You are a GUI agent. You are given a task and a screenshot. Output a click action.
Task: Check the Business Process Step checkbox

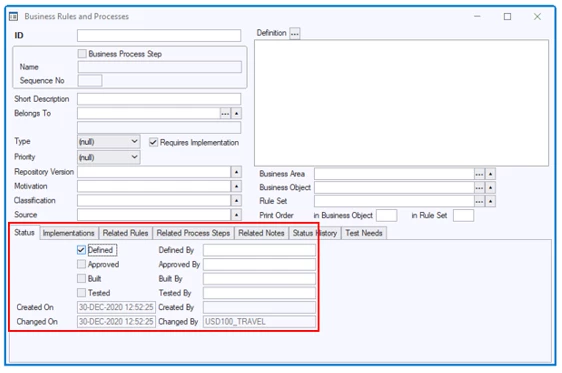(82, 54)
